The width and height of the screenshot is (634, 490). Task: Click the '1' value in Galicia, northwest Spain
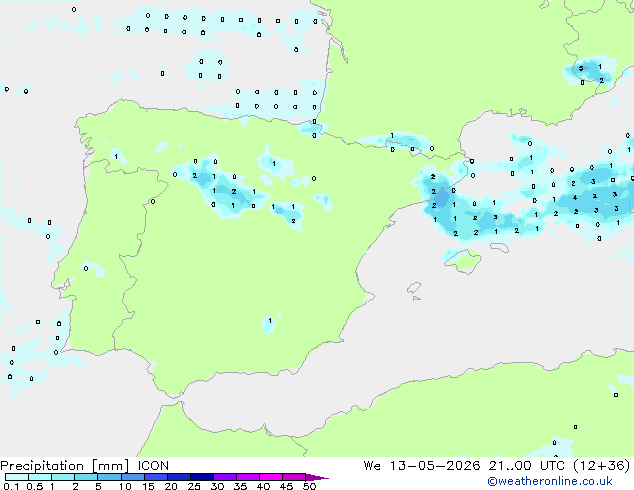coord(116,156)
